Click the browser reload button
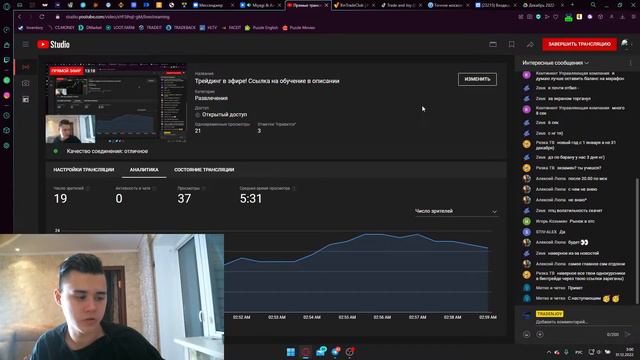This screenshot has height=360, width=640. coord(42,17)
